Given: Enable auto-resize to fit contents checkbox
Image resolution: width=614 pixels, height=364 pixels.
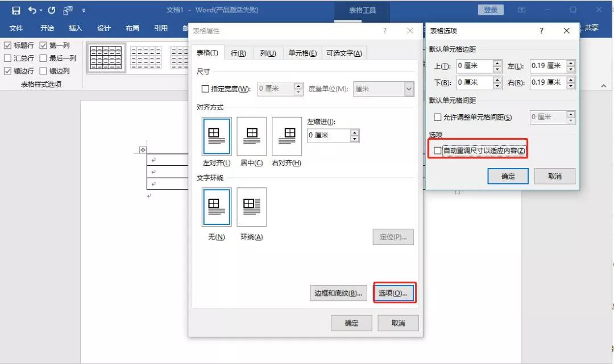Looking at the screenshot, I should (x=437, y=151).
